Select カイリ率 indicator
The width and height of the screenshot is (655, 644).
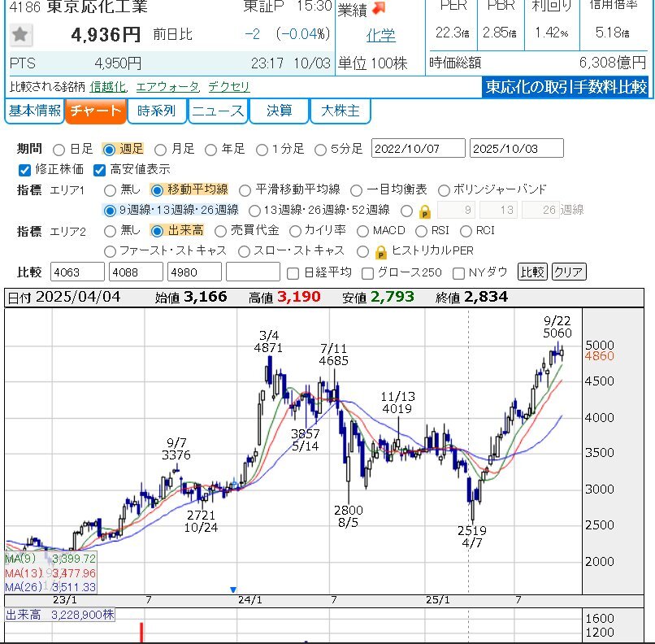tap(295, 231)
